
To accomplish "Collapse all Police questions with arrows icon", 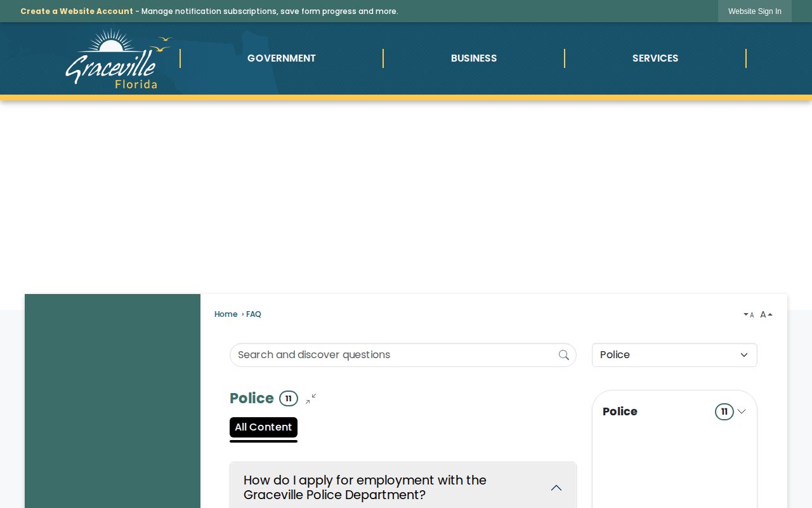I will pyautogui.click(x=311, y=399).
